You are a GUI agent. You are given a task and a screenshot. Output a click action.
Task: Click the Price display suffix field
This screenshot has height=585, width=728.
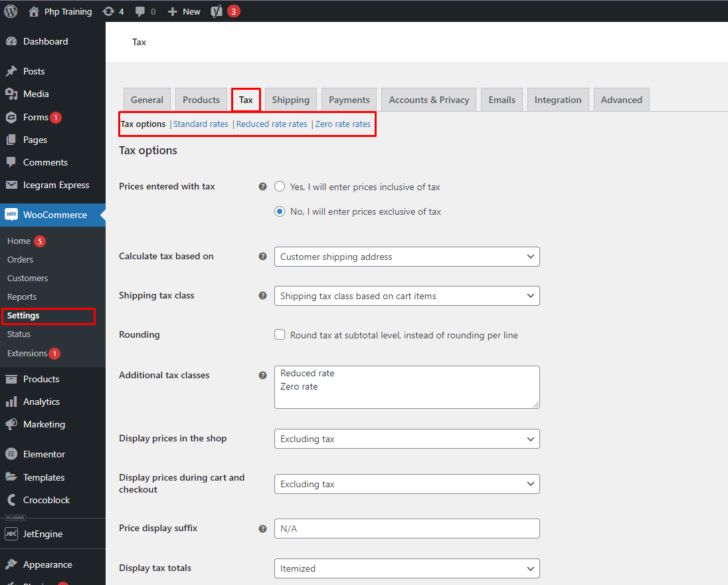(407, 528)
